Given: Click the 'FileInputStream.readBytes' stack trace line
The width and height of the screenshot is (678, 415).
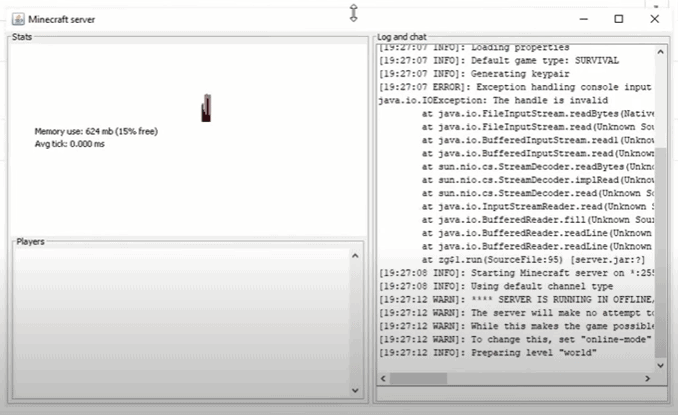Looking at the screenshot, I should click(537, 114).
